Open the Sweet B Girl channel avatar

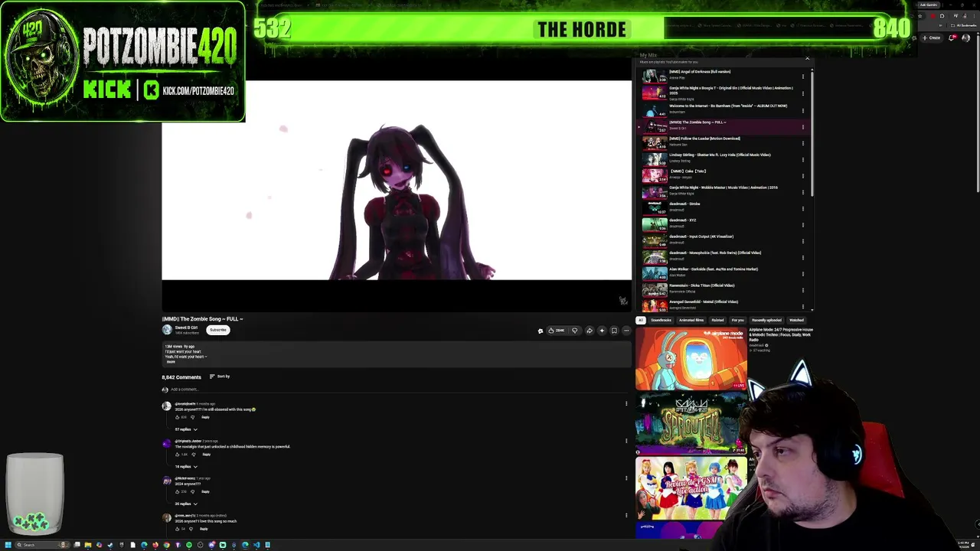[x=167, y=330]
